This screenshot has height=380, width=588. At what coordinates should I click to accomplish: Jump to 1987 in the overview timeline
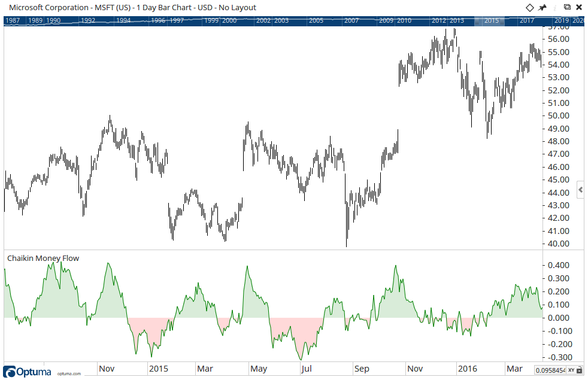pyautogui.click(x=13, y=20)
